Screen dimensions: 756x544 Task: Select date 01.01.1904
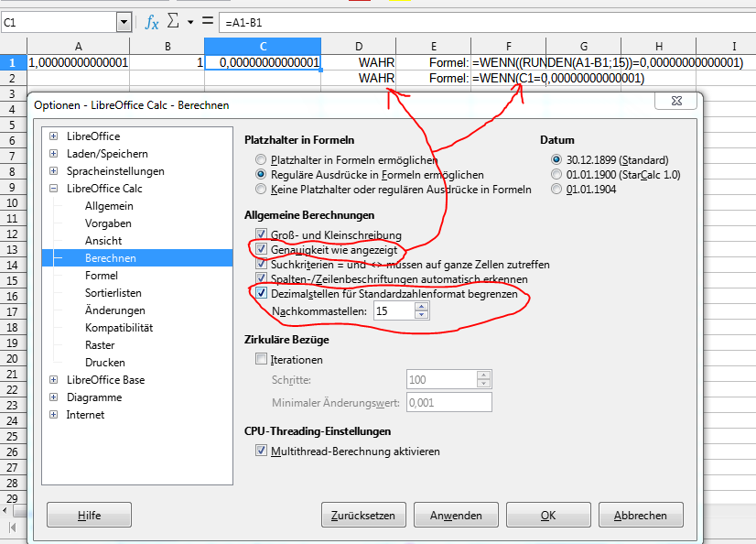pyautogui.click(x=556, y=190)
